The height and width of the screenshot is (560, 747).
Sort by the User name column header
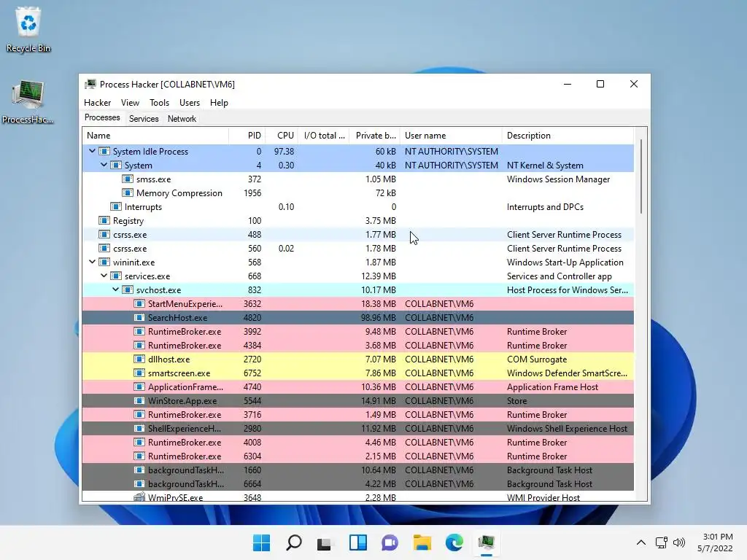(451, 136)
